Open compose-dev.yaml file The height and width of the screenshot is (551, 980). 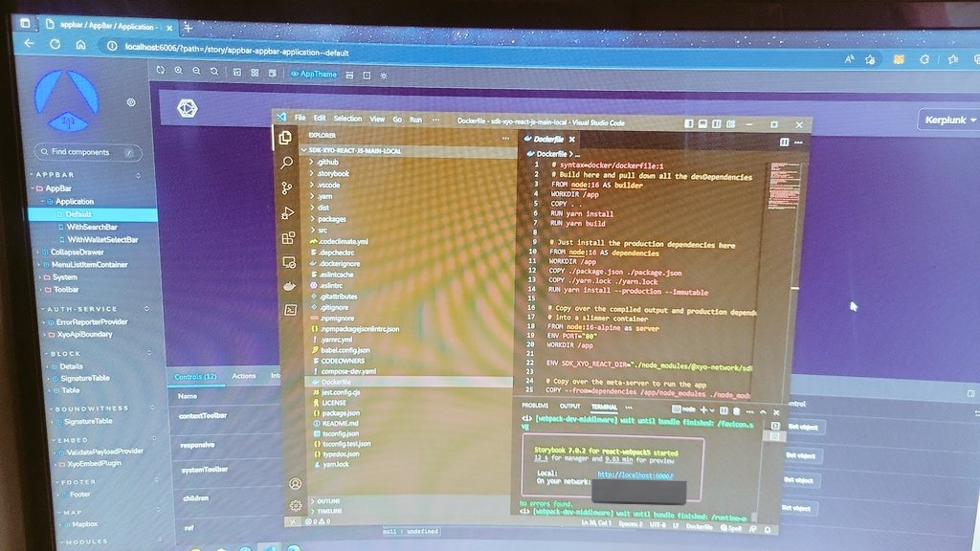click(x=348, y=371)
